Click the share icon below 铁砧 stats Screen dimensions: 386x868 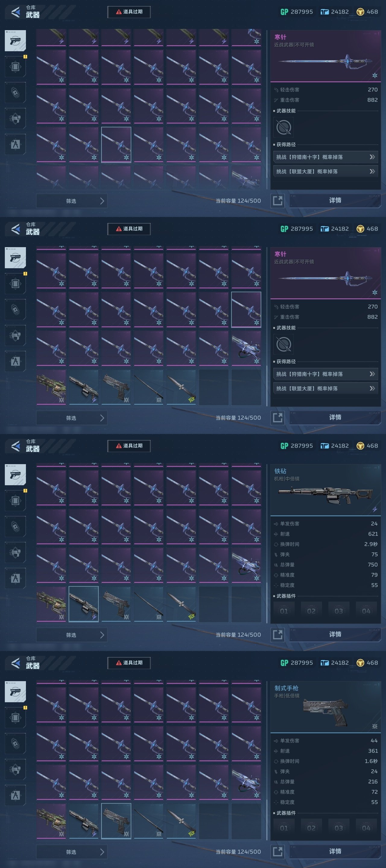coord(277,634)
